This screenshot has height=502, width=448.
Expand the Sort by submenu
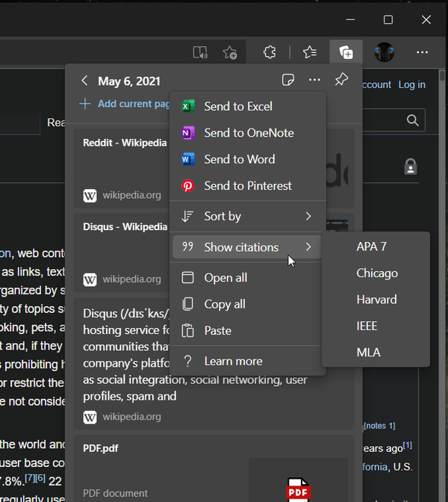coord(247,217)
